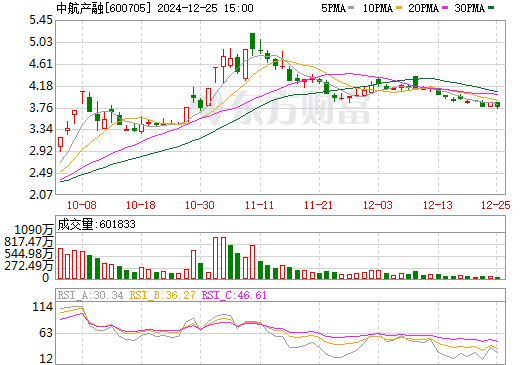The height and width of the screenshot is (365, 520).
Task: Select the chart title 中航产融[600705]
Action: tap(104, 8)
